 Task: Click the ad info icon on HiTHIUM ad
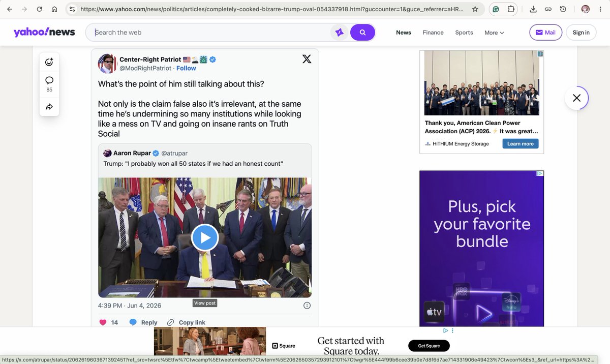tap(540, 54)
